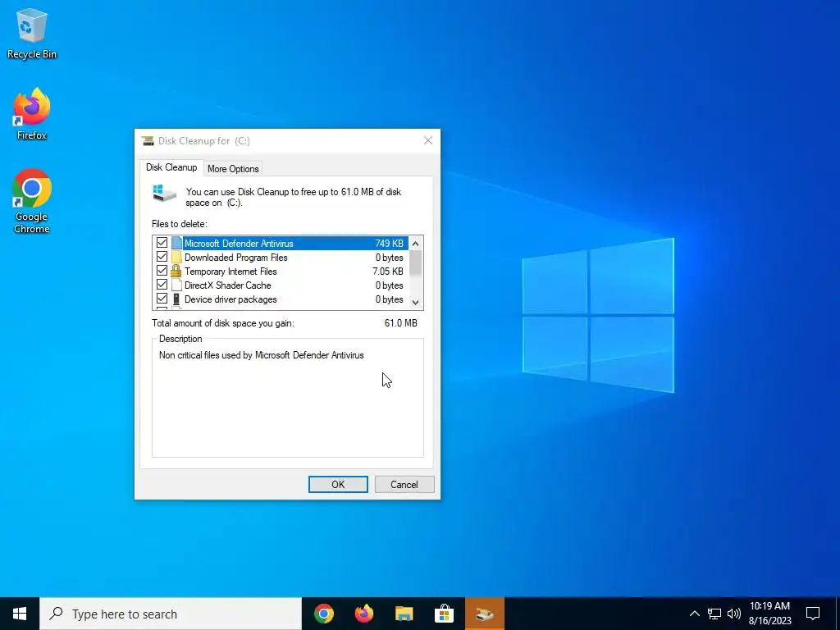Uncheck Device driver packages checkbox
This screenshot has height=630, width=840.
click(x=162, y=299)
